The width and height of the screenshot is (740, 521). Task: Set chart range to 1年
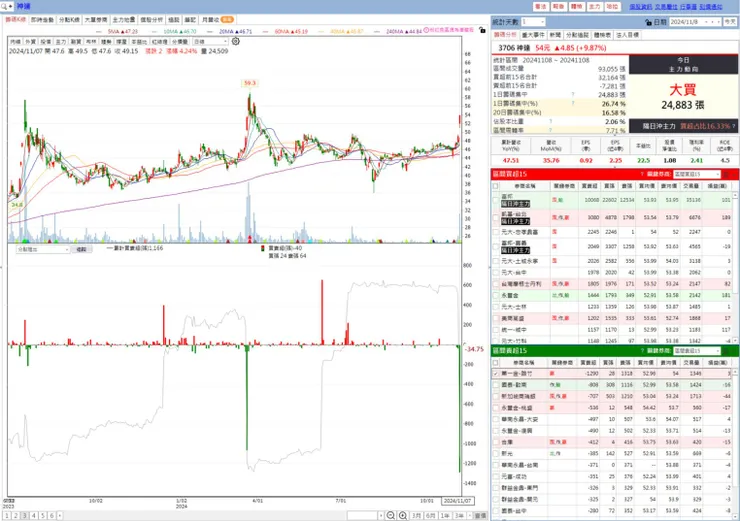pos(445,516)
